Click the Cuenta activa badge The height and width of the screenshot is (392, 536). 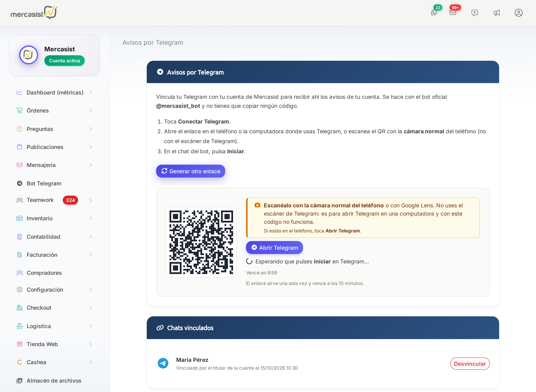(64, 61)
